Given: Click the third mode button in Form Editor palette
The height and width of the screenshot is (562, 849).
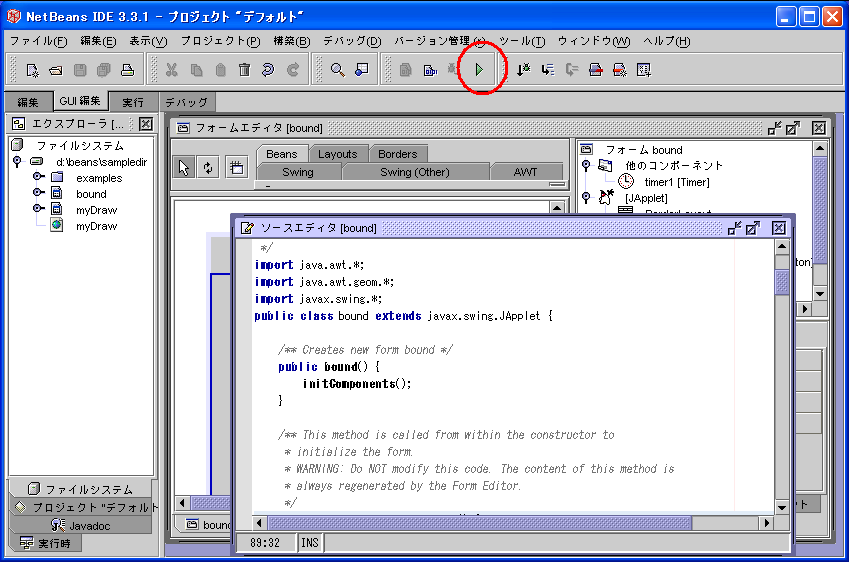Looking at the screenshot, I should pos(237,167).
